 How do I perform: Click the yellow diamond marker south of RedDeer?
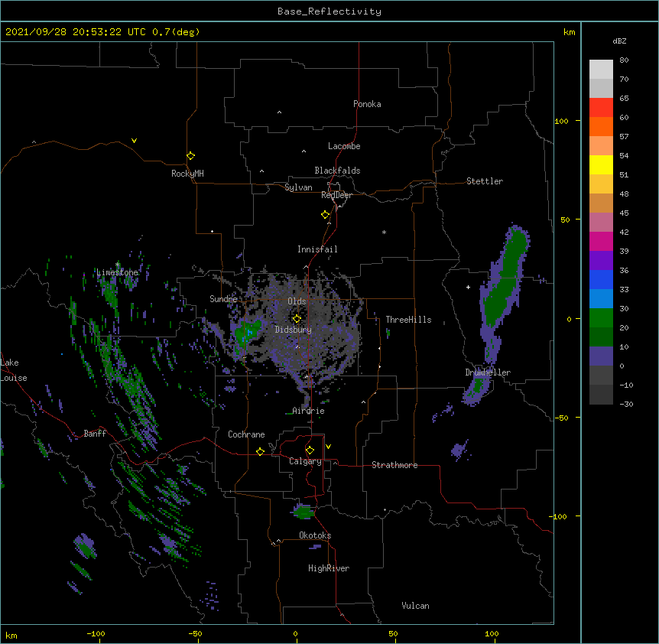(325, 215)
